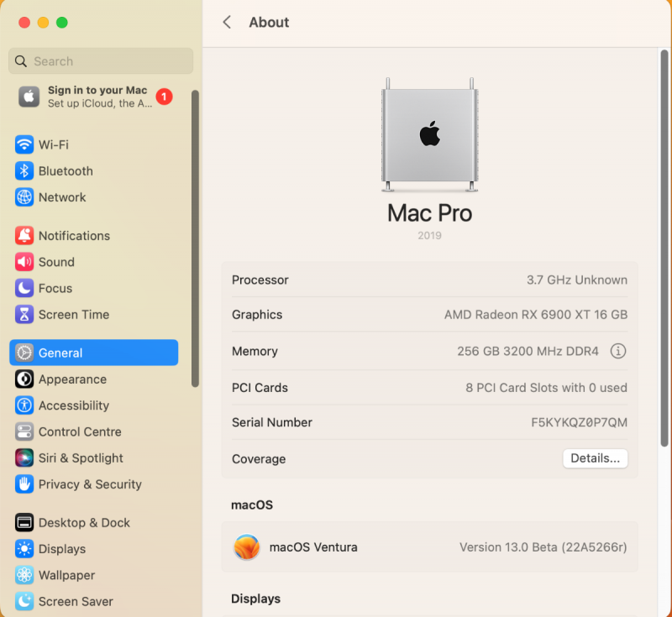Select the Screen Time hourglass icon
The image size is (672, 617).
pyautogui.click(x=24, y=315)
